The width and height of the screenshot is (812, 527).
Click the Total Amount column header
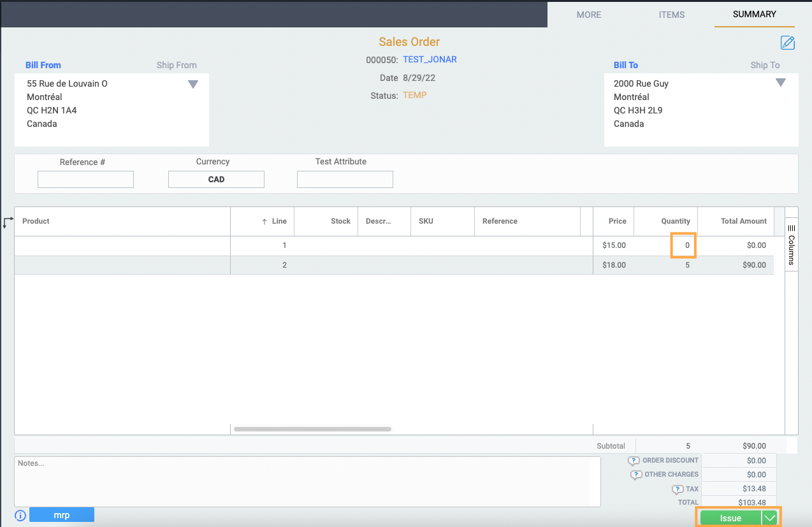pyautogui.click(x=736, y=221)
